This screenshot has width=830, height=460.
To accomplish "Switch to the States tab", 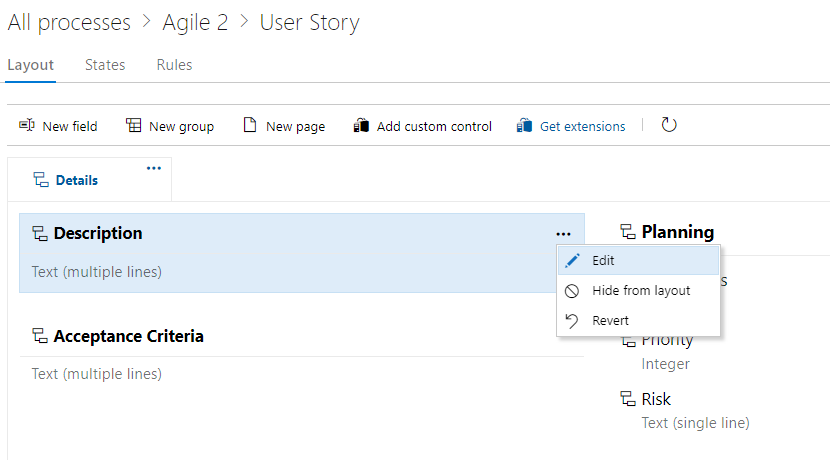I will tap(105, 65).
